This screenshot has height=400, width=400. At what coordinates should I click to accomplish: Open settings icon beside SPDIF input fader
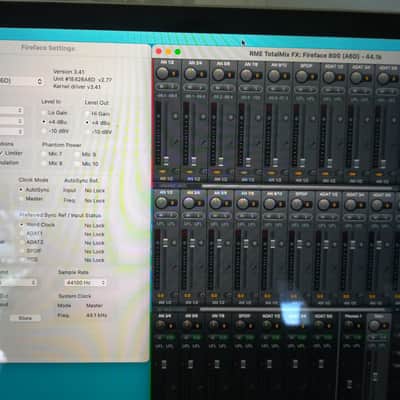[313, 144]
